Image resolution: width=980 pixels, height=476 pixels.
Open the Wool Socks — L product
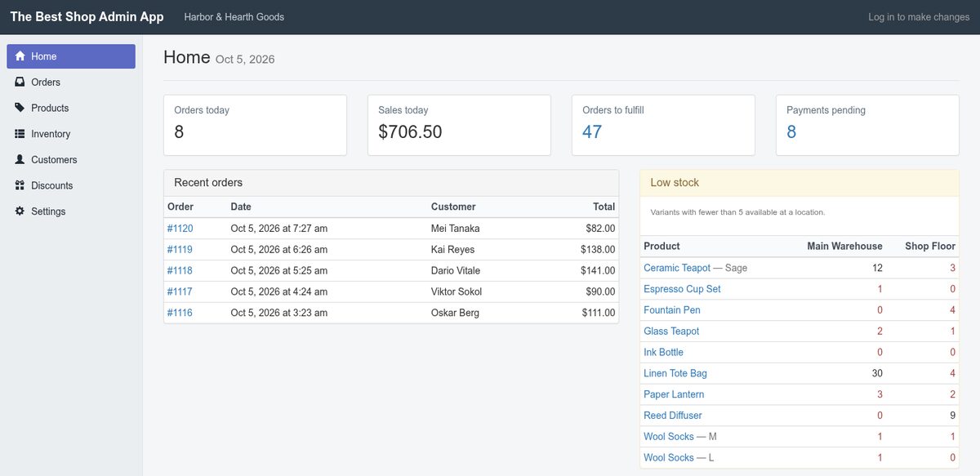pos(669,458)
